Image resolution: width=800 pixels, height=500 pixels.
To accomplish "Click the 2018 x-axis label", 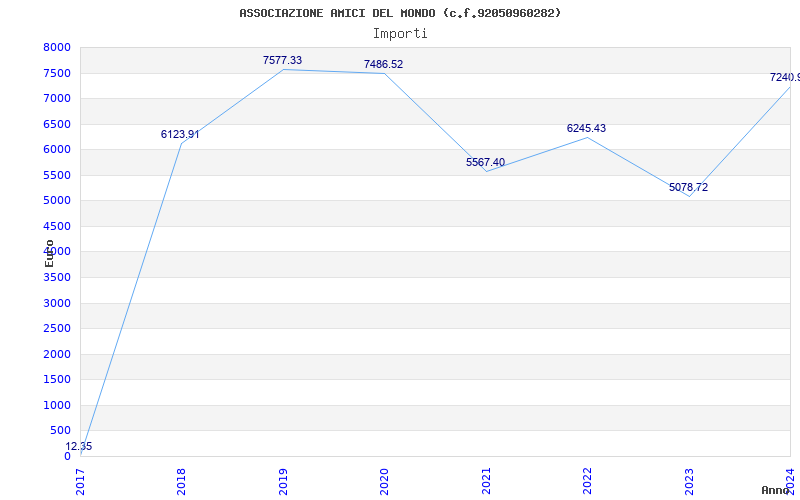I will 181,481.
